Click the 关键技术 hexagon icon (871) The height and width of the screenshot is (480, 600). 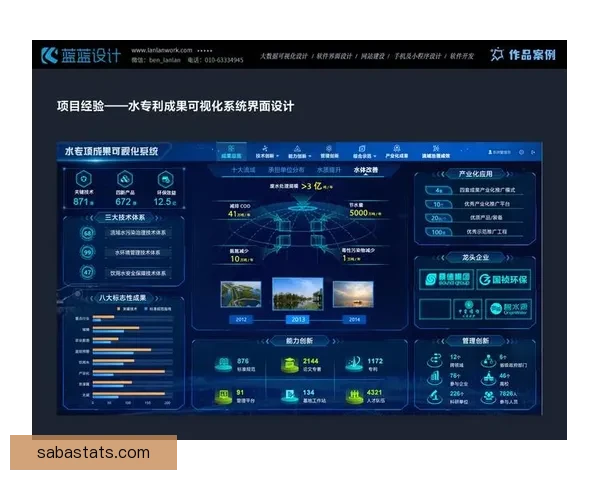(84, 179)
